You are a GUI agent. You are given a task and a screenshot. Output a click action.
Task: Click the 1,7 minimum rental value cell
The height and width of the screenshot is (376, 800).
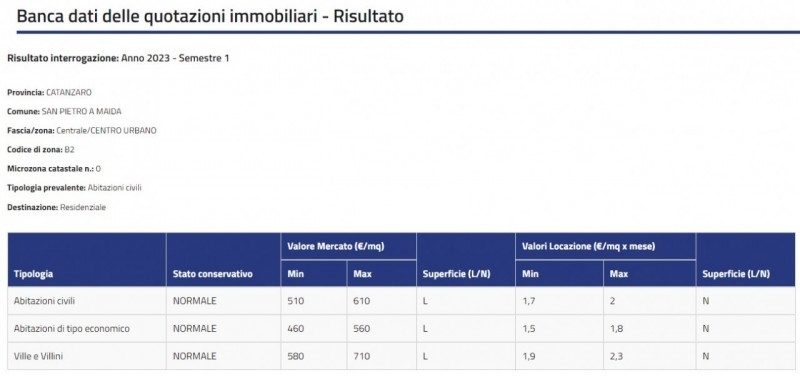(559, 301)
